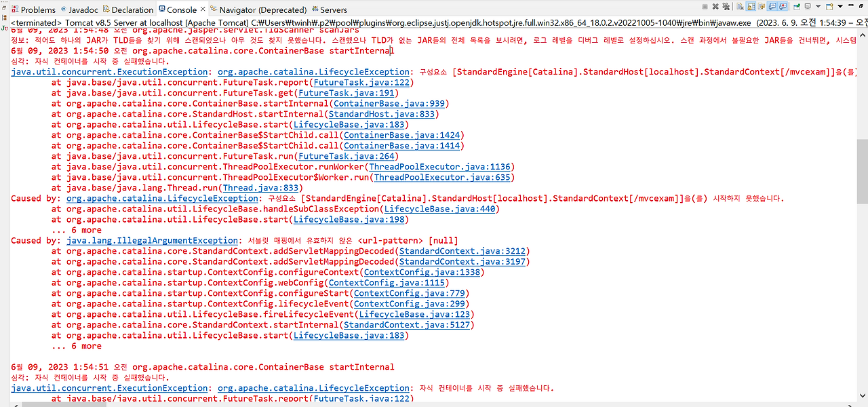
Task: Expand the Display Selected Console dropdown
Action: coord(818,5)
